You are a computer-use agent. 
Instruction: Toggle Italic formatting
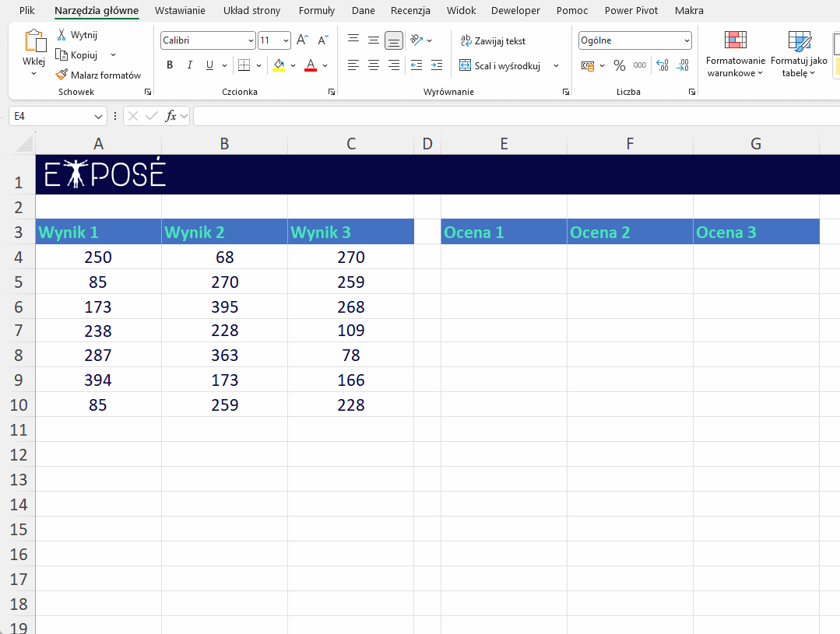[189, 65]
